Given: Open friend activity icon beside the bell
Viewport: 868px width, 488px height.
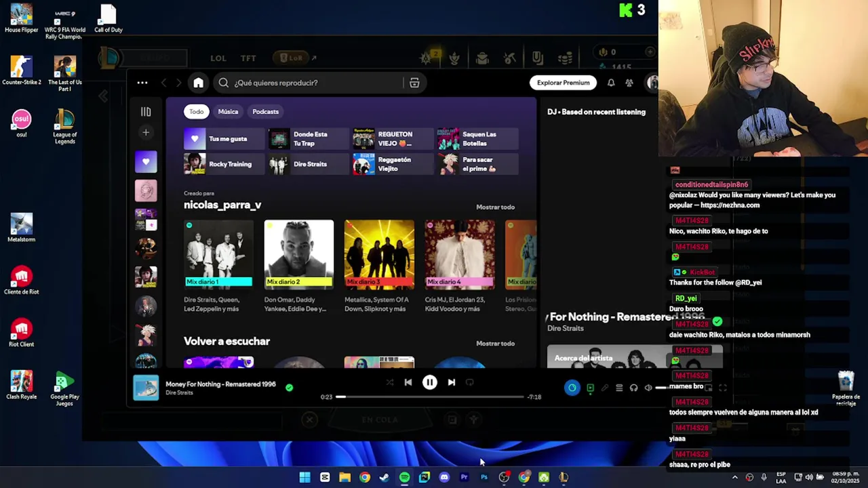Looking at the screenshot, I should (x=629, y=83).
